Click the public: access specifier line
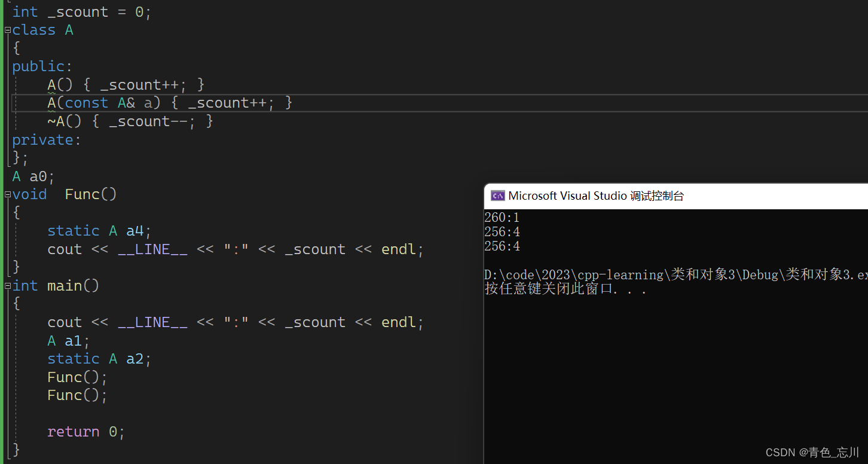 click(42, 66)
